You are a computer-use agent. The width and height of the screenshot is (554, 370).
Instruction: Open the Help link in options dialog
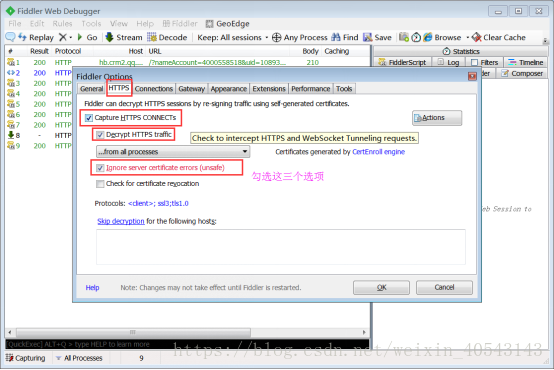click(x=92, y=288)
